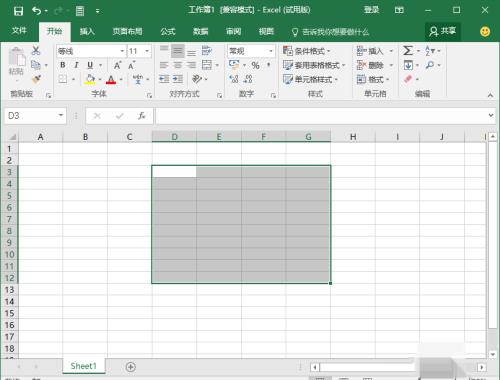This screenshot has width=500, height=380.
Task: Open the font size dropdown
Action: pyautogui.click(x=147, y=51)
